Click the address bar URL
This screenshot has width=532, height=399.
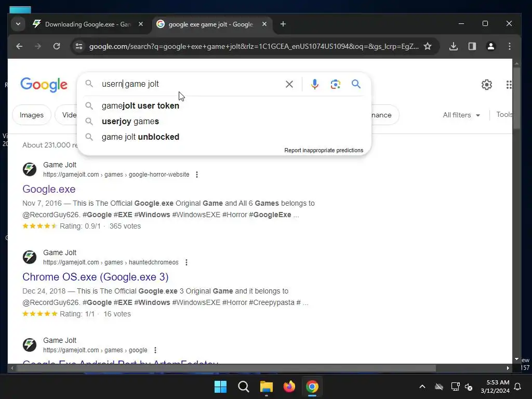(x=254, y=46)
